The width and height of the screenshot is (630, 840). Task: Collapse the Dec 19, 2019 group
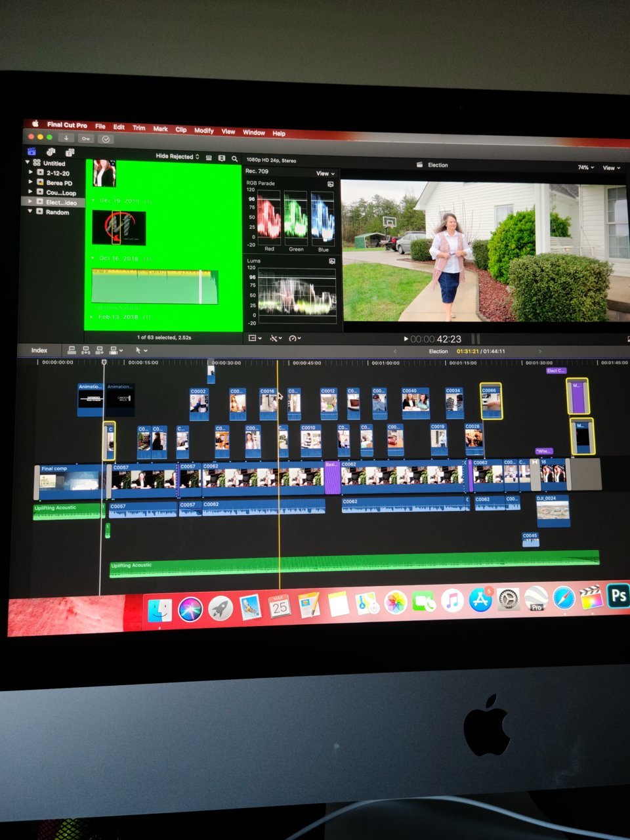93,200
